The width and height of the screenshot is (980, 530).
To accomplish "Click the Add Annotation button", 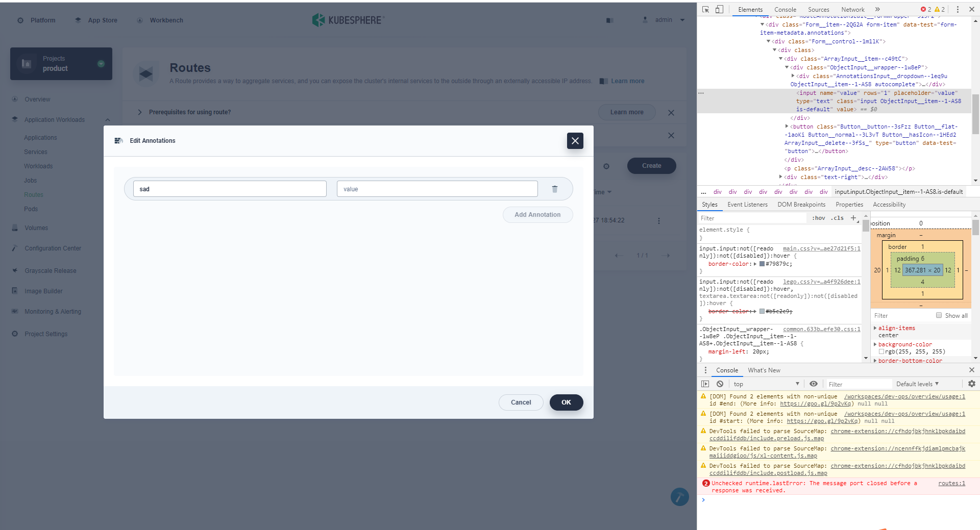I will [537, 214].
